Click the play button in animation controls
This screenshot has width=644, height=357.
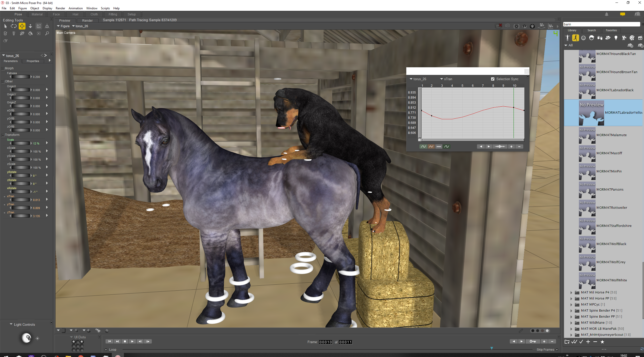point(132,341)
